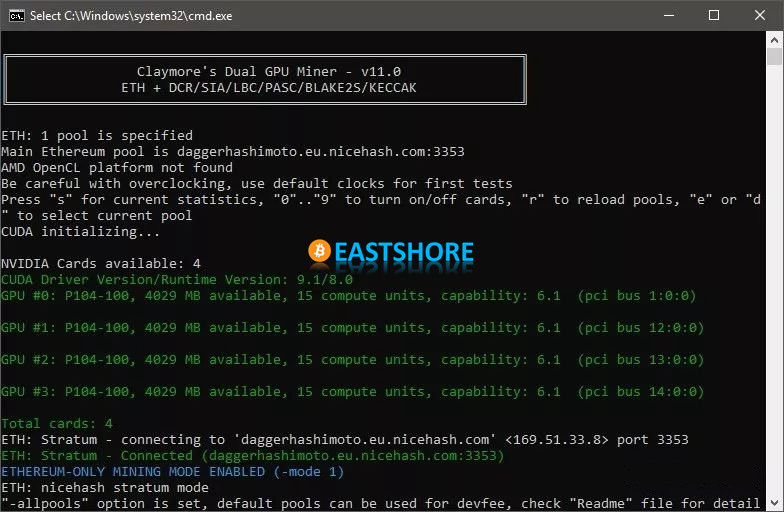Click the vertical scrollbar thumb
The height and width of the screenshot is (512, 784).
click(x=774, y=56)
